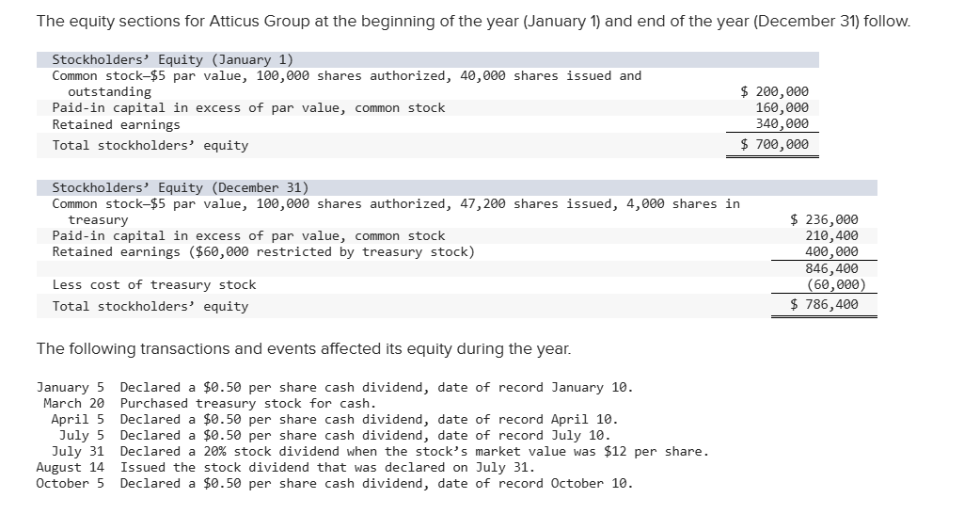Click the July 31 stock dividend line
The width and height of the screenshot is (980, 514).
point(371,451)
